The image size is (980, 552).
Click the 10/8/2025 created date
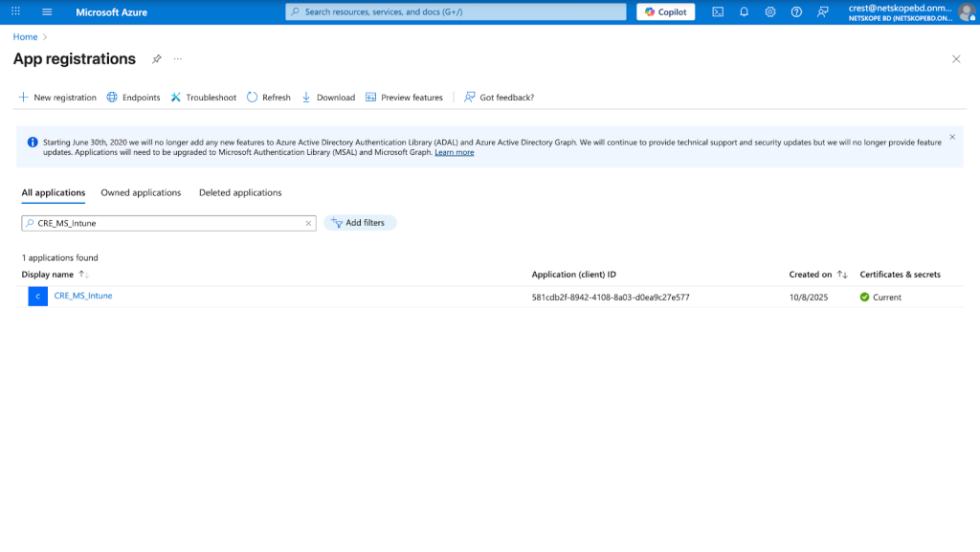(x=808, y=298)
